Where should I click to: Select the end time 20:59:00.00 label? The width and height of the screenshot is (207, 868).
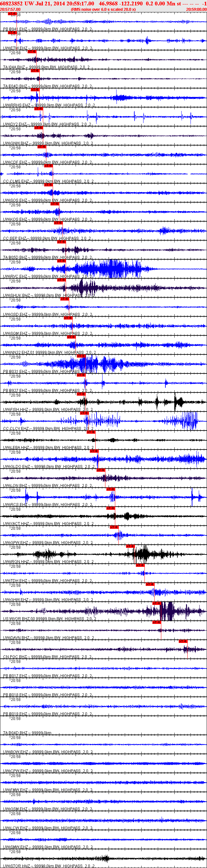click(x=197, y=10)
